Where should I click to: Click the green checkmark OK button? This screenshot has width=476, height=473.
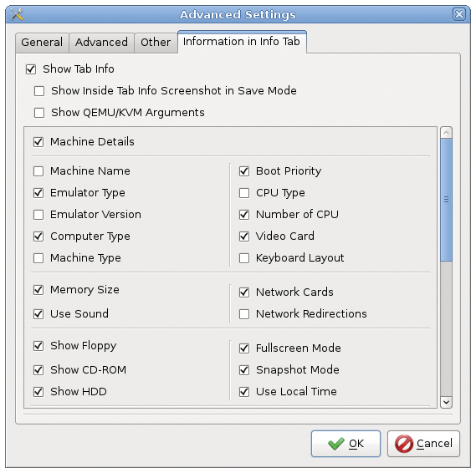pos(345,443)
